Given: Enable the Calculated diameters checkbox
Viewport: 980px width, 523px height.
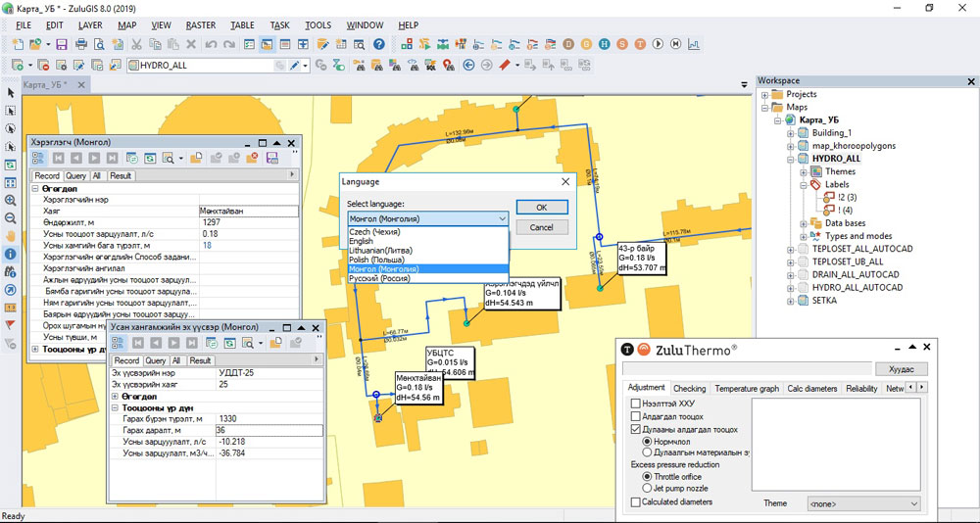Looking at the screenshot, I should (x=634, y=502).
